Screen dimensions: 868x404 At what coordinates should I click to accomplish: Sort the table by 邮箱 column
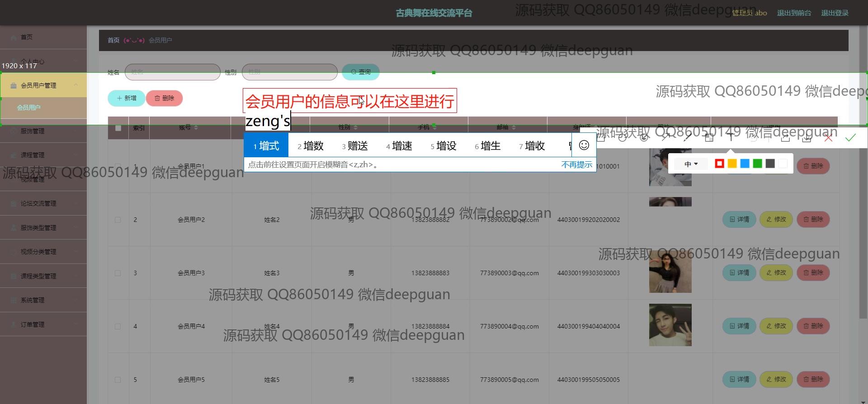click(513, 127)
